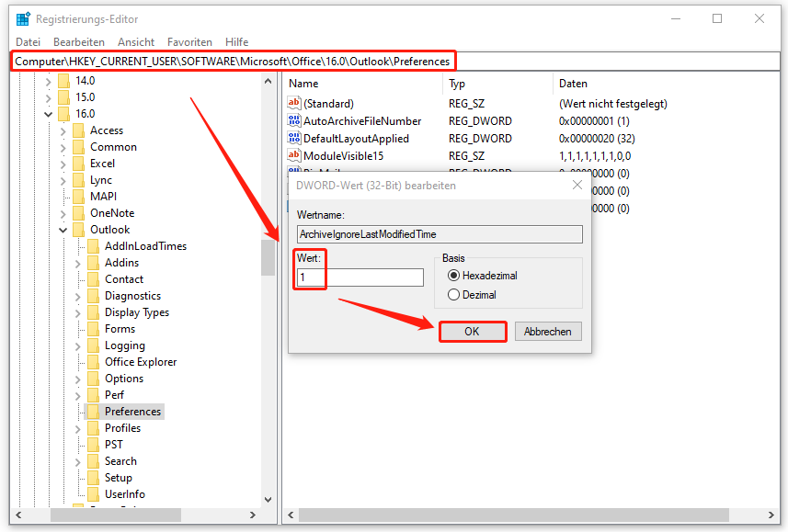Select the DefaultLayoutApplied DWORD icon
788x532 pixels.
tap(294, 138)
